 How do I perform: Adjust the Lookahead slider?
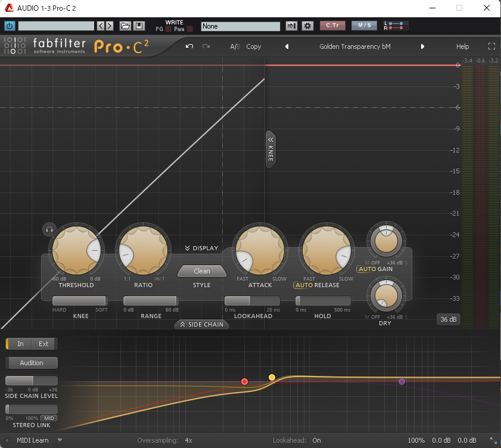coord(252,301)
